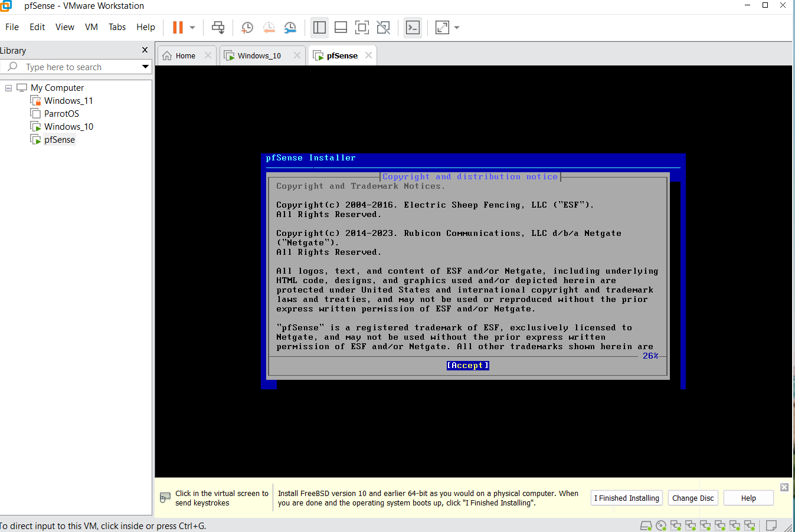The width and height of the screenshot is (795, 532).
Task: Click the Help button in the install bar
Action: [748, 498]
